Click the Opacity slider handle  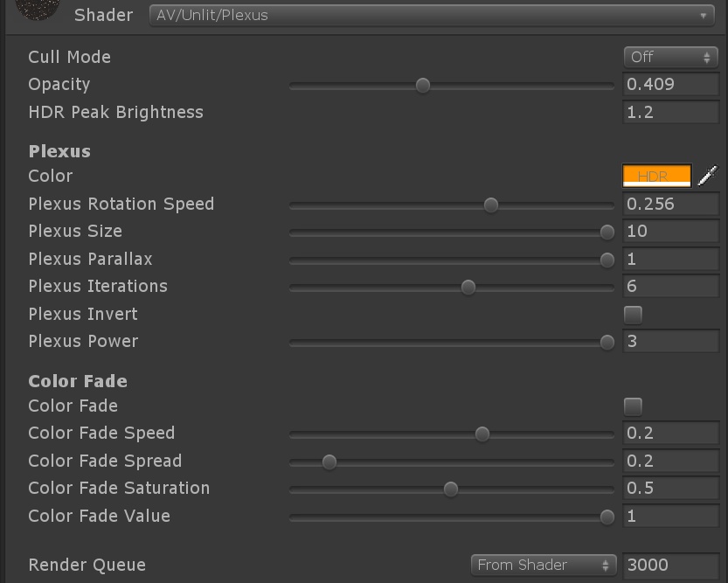click(x=422, y=85)
